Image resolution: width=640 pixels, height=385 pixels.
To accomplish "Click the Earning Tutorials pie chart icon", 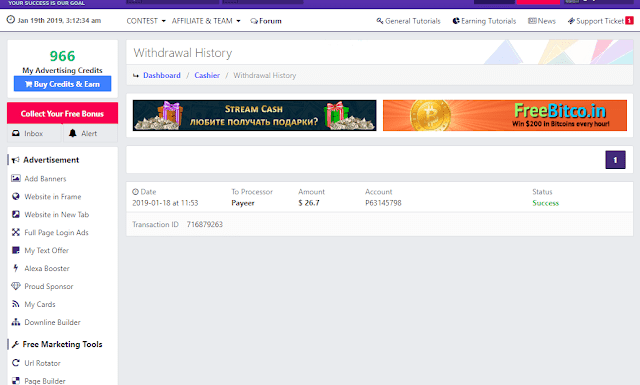I will coord(456,20).
